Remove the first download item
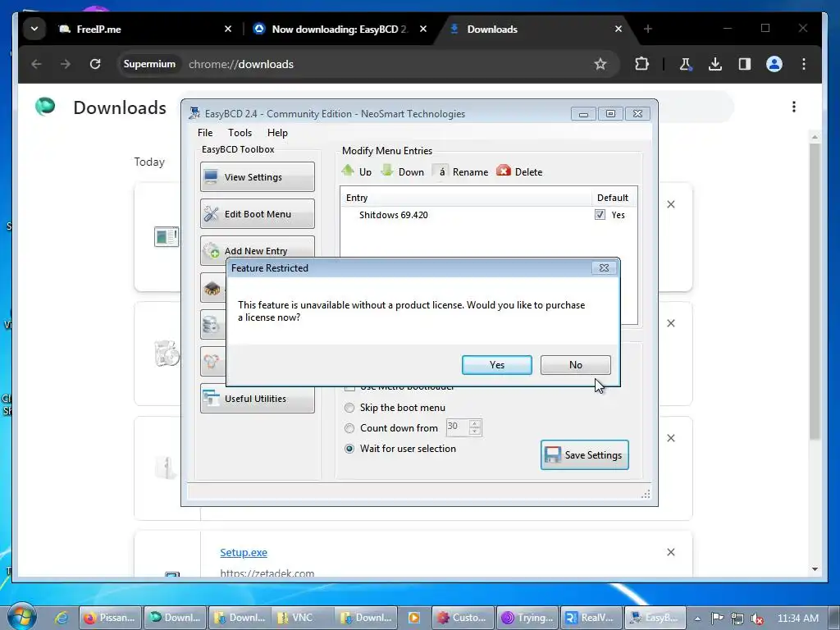 tap(671, 204)
